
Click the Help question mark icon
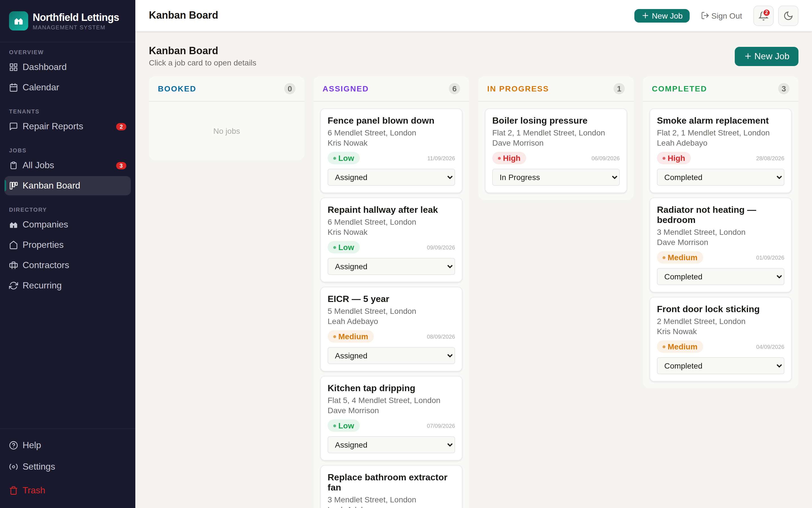click(x=14, y=445)
